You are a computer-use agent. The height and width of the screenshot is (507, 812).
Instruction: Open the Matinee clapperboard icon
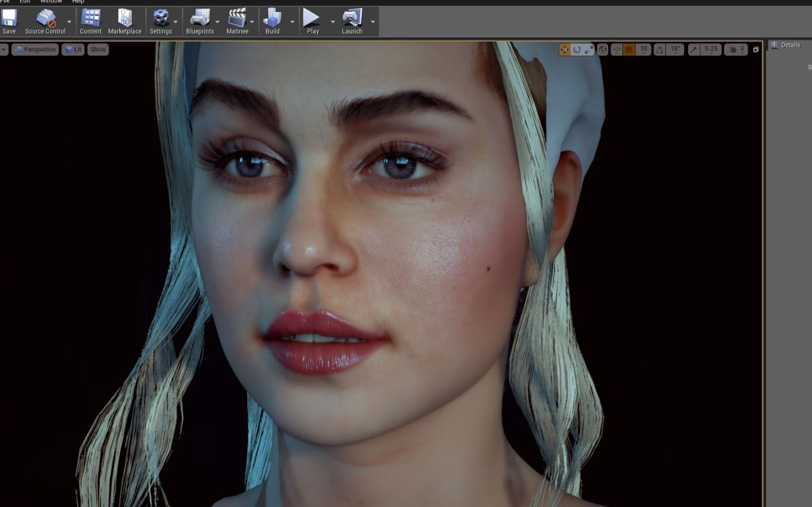[x=237, y=22]
